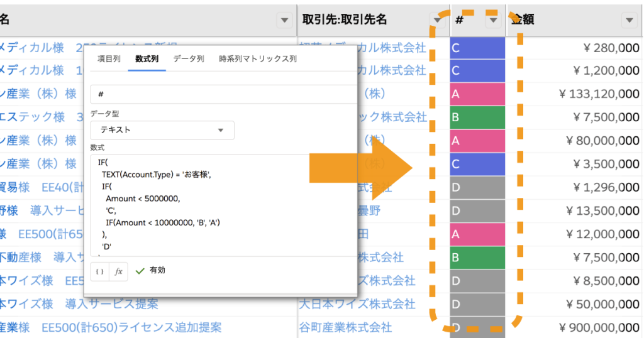This screenshot has width=644, height=338.
Task: Select the blue C cell in the ¥280,000 row
Action: pyautogui.click(x=477, y=48)
